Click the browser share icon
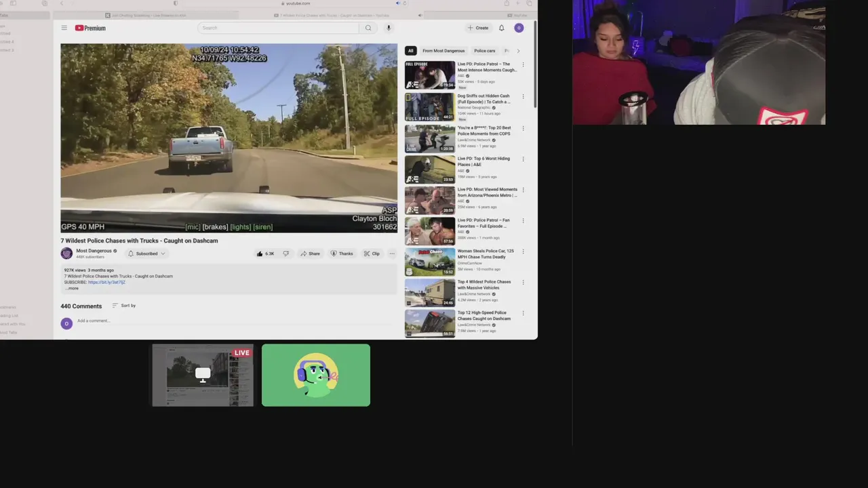The height and width of the screenshot is (488, 868). pos(506,3)
